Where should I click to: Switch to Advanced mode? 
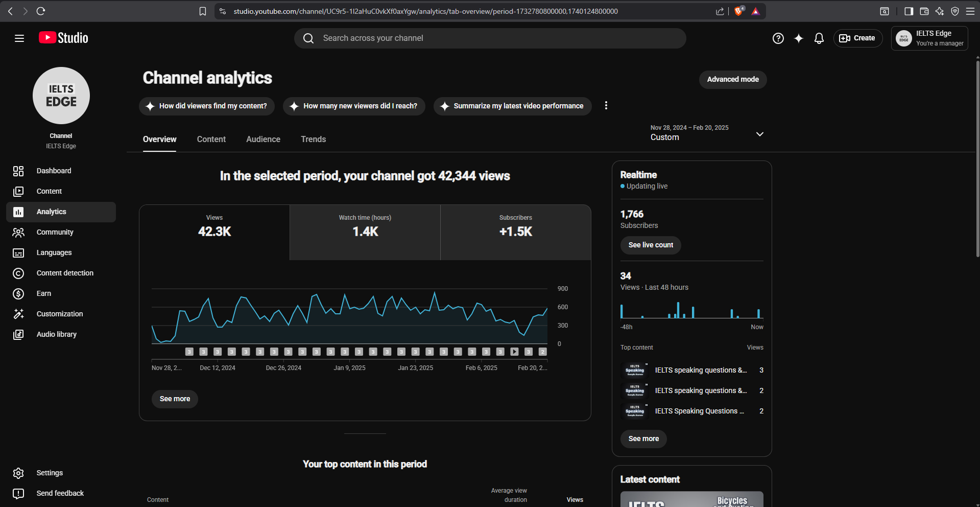[733, 80]
